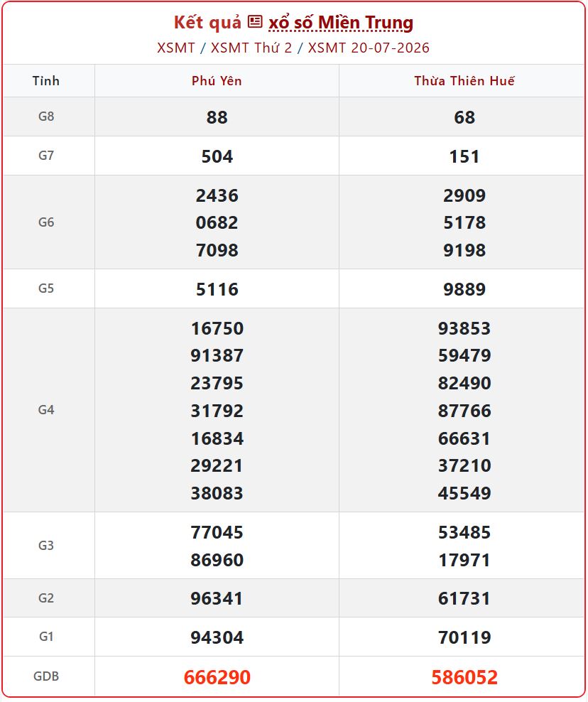Select Phú Yên G1 number 94304

[217, 637]
